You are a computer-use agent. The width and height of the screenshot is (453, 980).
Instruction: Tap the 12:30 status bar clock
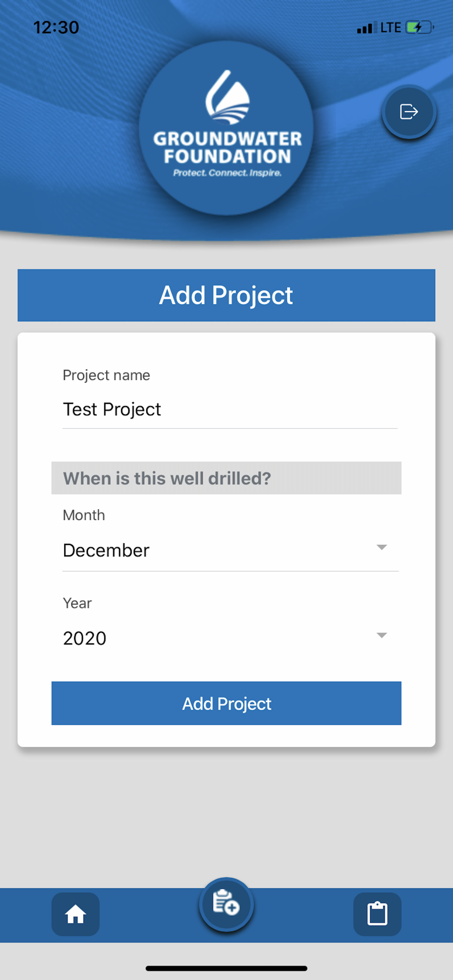point(56,27)
